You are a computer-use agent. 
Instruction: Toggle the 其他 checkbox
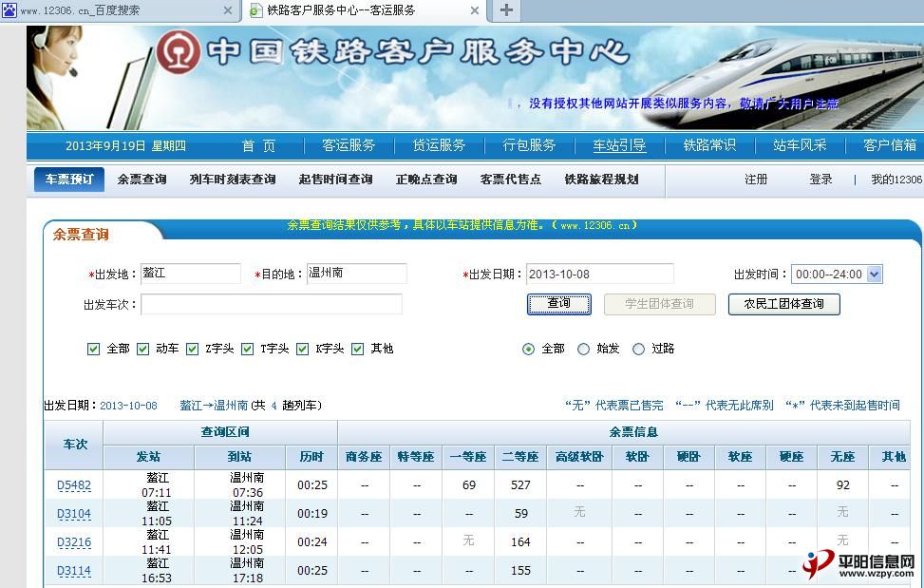coord(357,349)
